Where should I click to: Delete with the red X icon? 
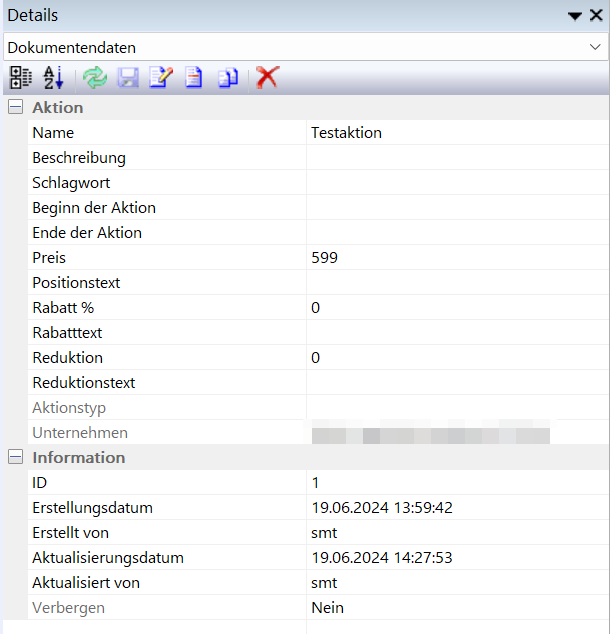(267, 77)
